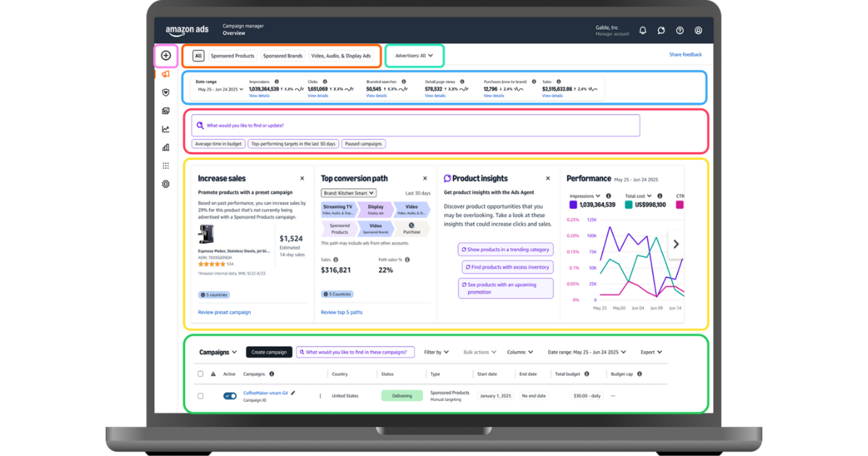The image size is (868, 456).
Task: Follow the Review preset campaign link
Action: click(224, 312)
